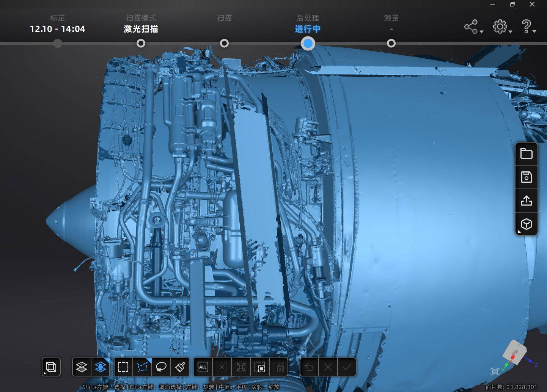The width and height of the screenshot is (547, 392).
Task: Select the rectangle selection tool
Action: 123,367
